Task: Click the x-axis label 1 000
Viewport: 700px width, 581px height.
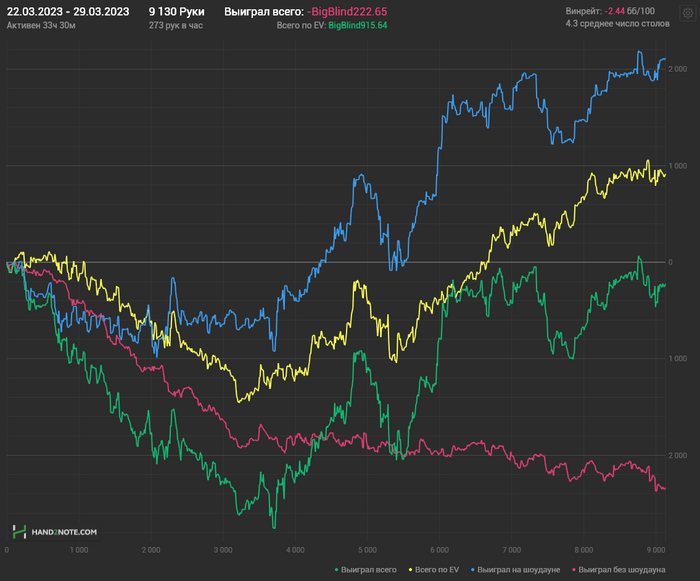Action: [79, 550]
